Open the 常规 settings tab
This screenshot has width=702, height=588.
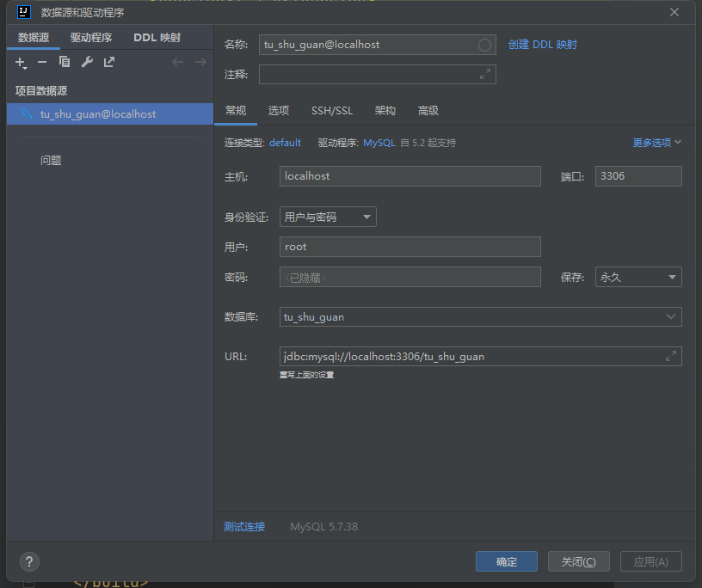[x=236, y=111]
